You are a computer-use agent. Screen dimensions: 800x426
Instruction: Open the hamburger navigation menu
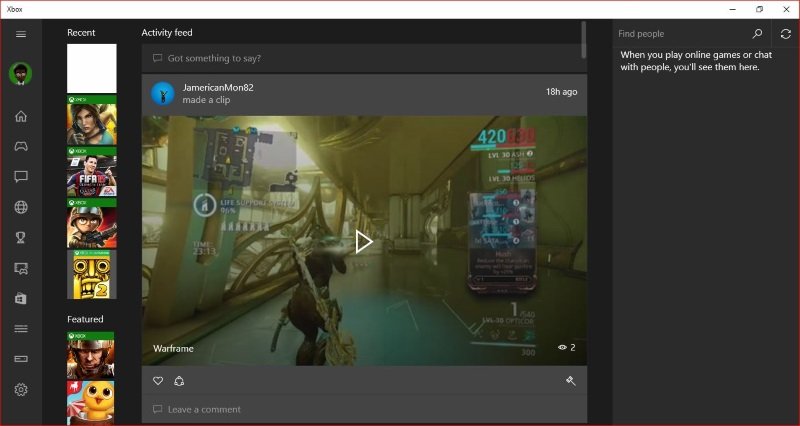[21, 34]
